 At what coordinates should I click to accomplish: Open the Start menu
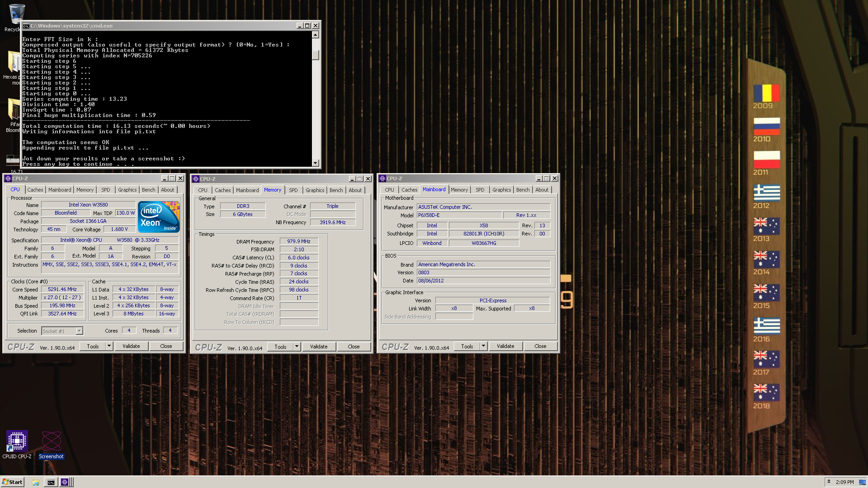point(12,482)
